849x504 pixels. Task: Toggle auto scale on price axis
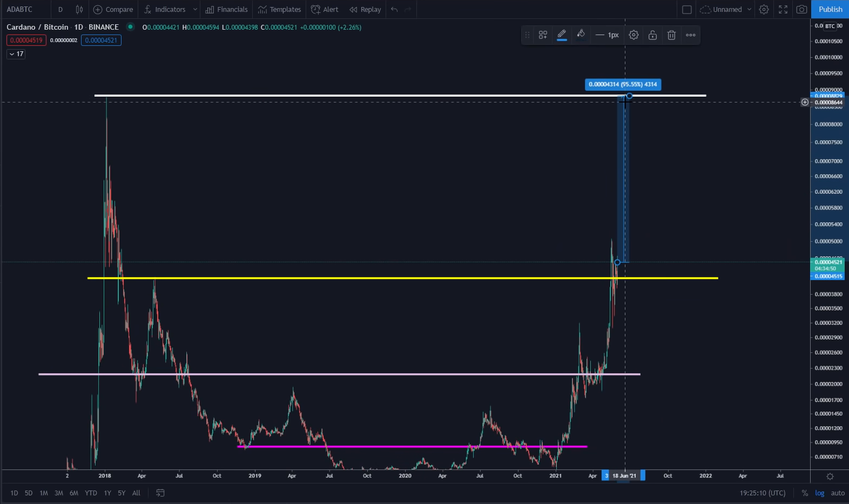click(838, 493)
